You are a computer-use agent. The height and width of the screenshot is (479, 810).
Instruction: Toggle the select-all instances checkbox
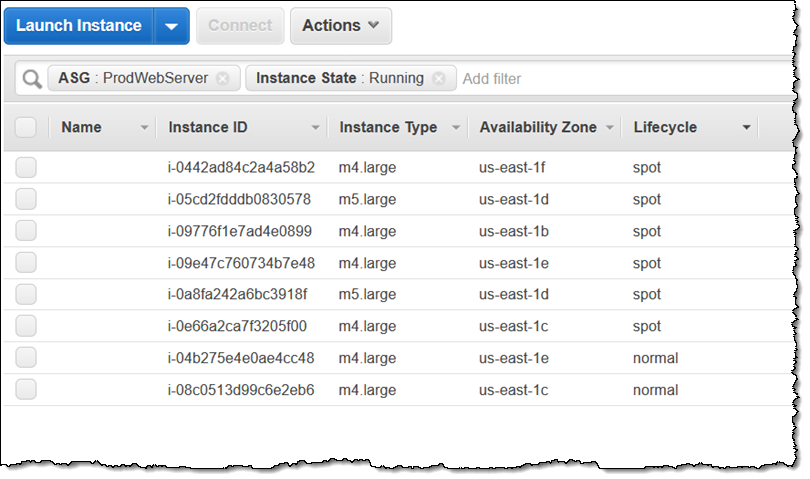pyautogui.click(x=26, y=127)
